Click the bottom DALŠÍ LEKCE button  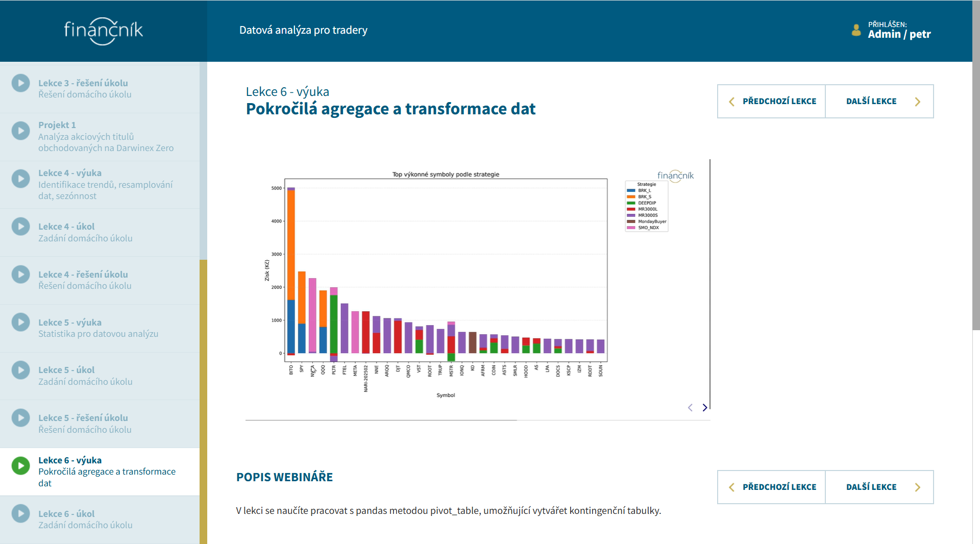pos(879,487)
